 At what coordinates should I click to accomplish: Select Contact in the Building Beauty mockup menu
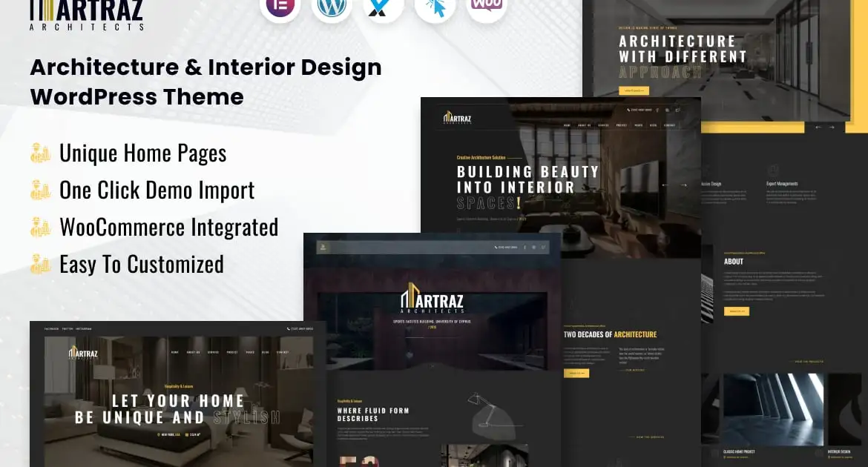click(670, 125)
